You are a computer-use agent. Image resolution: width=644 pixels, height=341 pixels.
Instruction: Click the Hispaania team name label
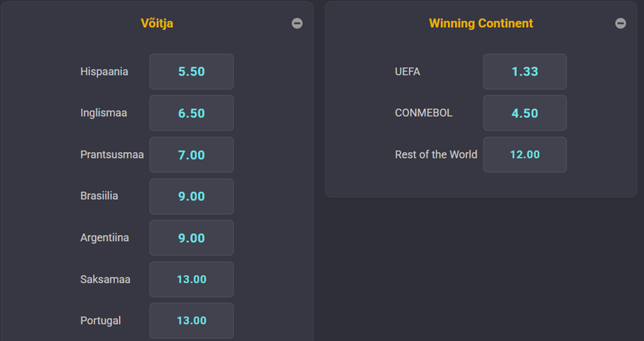point(104,72)
